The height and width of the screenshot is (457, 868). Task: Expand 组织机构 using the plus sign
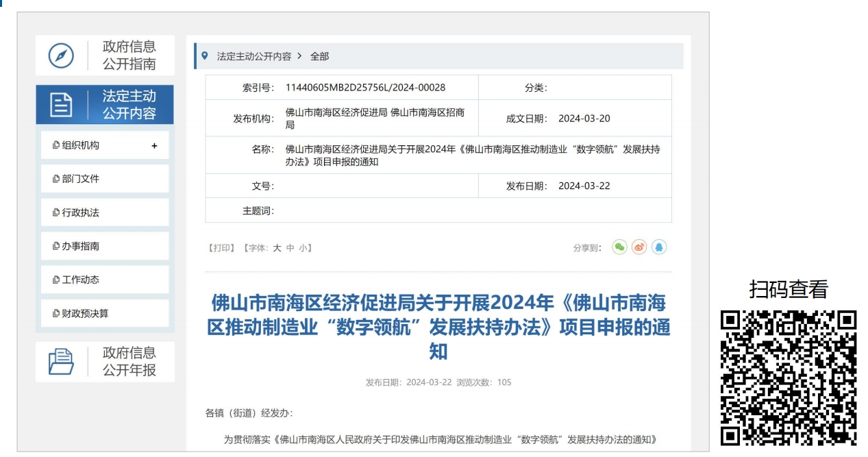[x=154, y=146]
